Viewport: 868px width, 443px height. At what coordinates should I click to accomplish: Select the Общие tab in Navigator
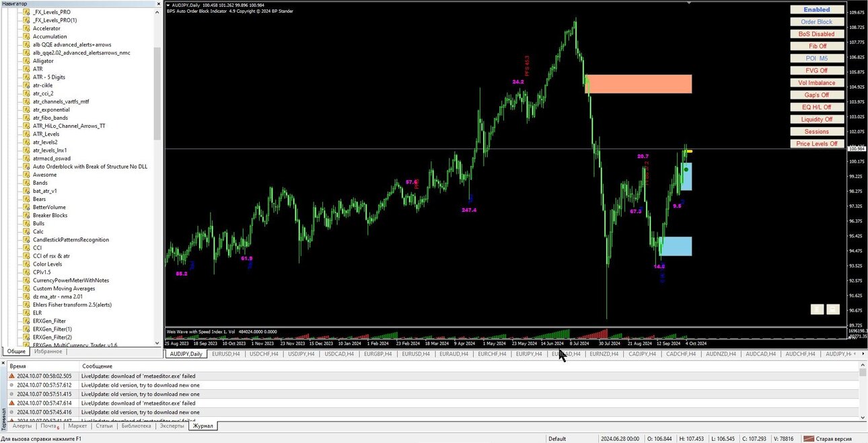16,352
